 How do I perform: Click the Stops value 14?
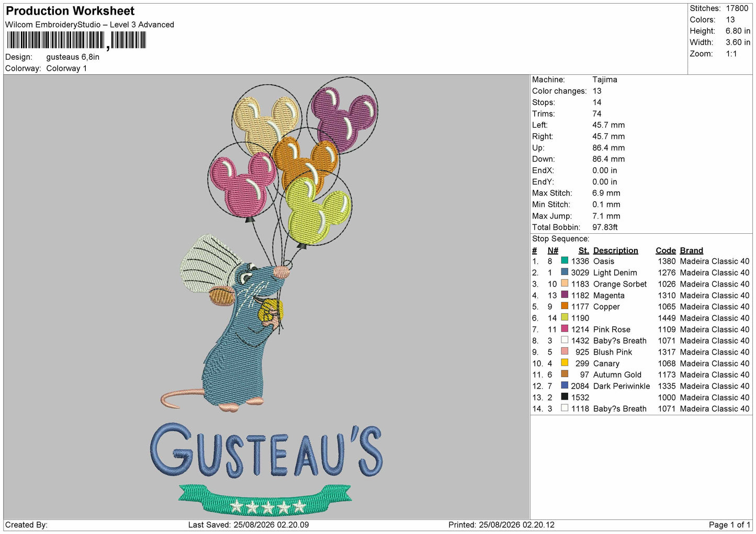tap(597, 103)
